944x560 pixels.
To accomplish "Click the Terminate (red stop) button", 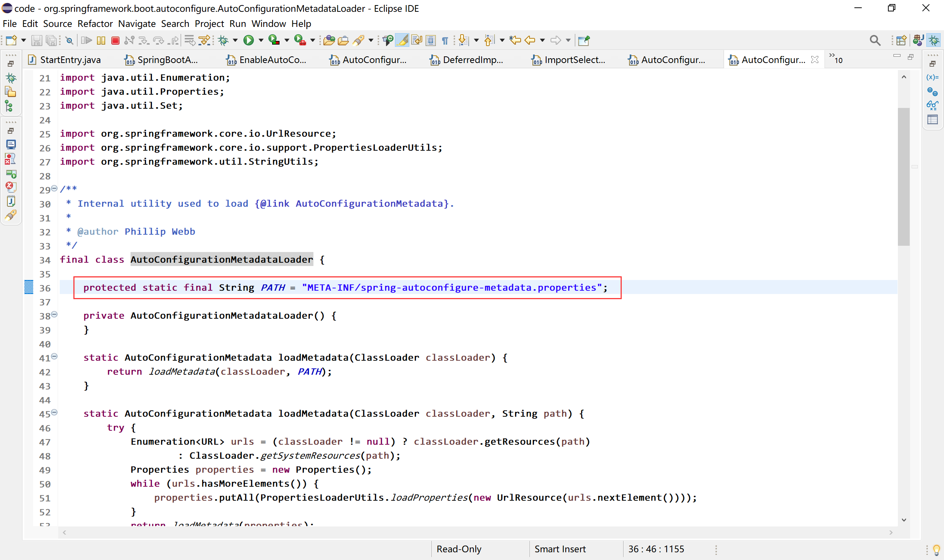I will click(115, 41).
